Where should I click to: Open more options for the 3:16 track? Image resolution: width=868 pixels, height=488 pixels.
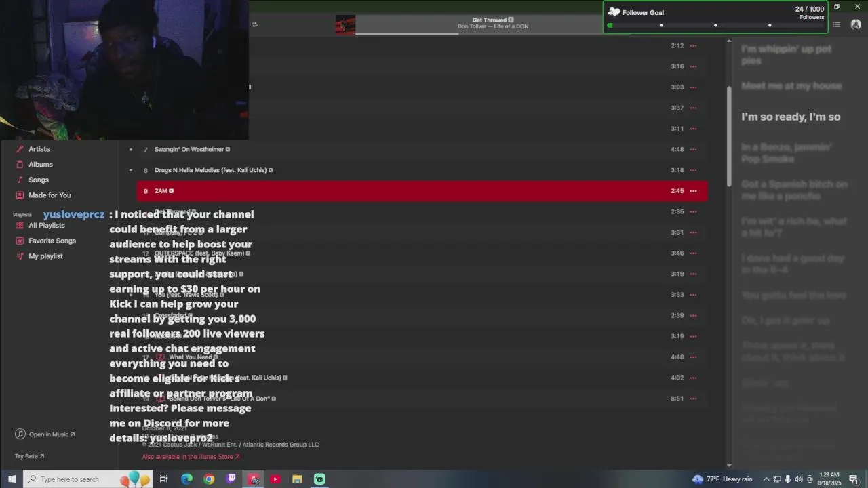pyautogui.click(x=693, y=66)
